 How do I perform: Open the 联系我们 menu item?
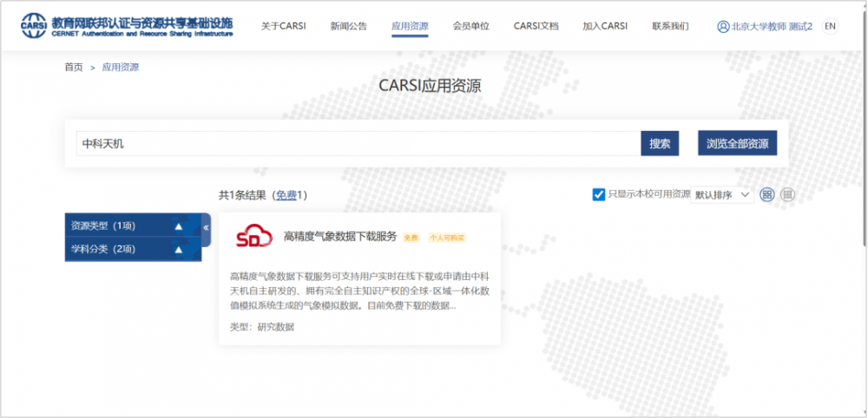click(x=670, y=26)
